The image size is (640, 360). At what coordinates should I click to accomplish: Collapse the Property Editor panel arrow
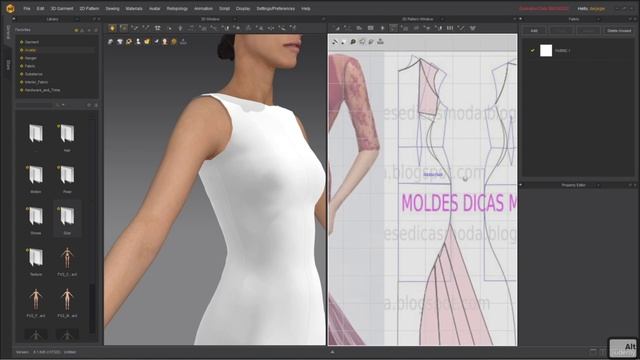pos(520,185)
